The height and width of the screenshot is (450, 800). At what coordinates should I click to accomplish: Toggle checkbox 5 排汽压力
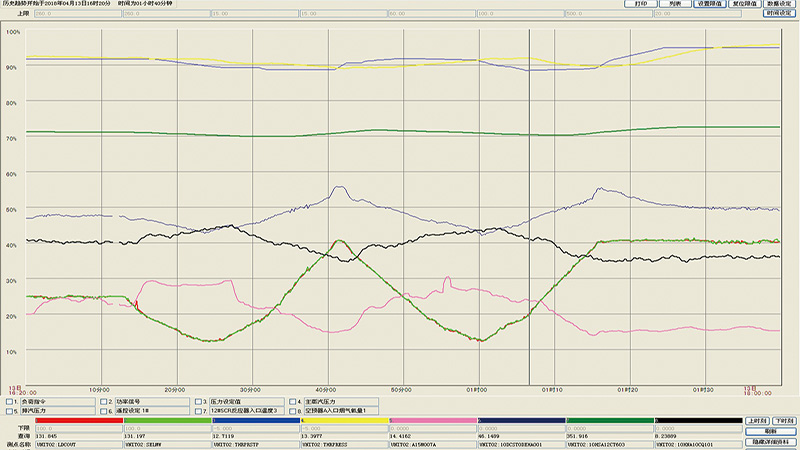[9, 411]
